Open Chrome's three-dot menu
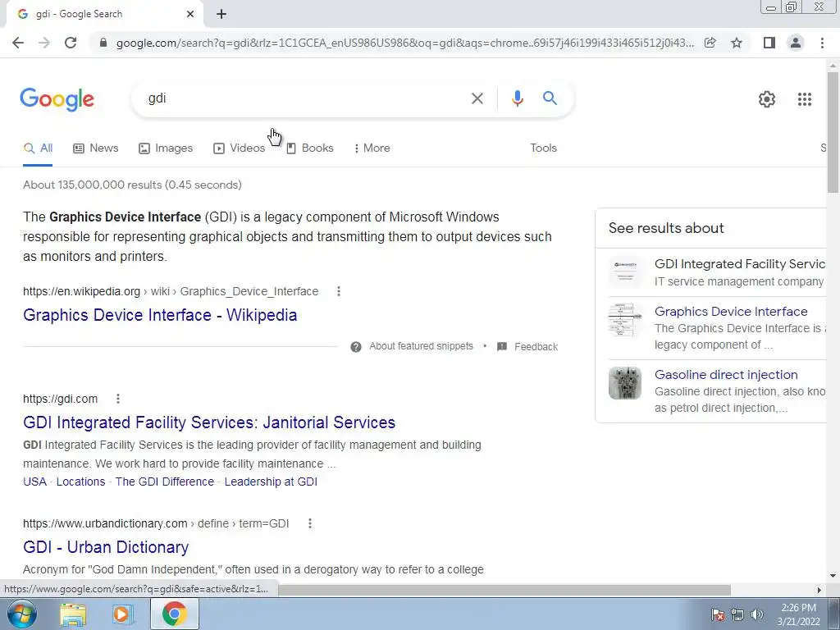This screenshot has width=840, height=630. (822, 43)
